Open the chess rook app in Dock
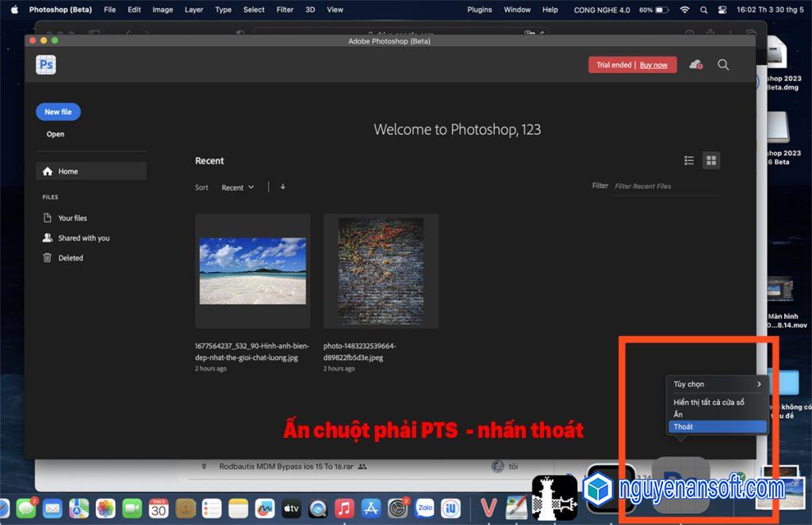Screen dimensions: 812x525 click(554, 497)
